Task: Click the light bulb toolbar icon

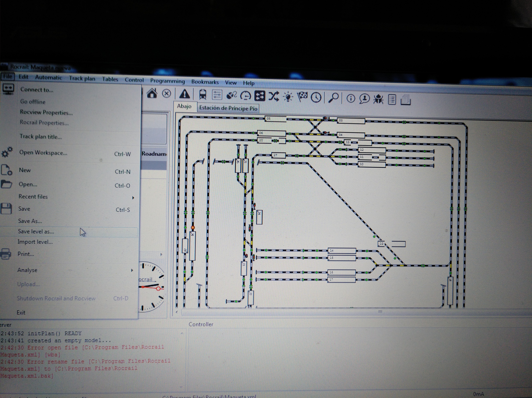Action: click(288, 97)
